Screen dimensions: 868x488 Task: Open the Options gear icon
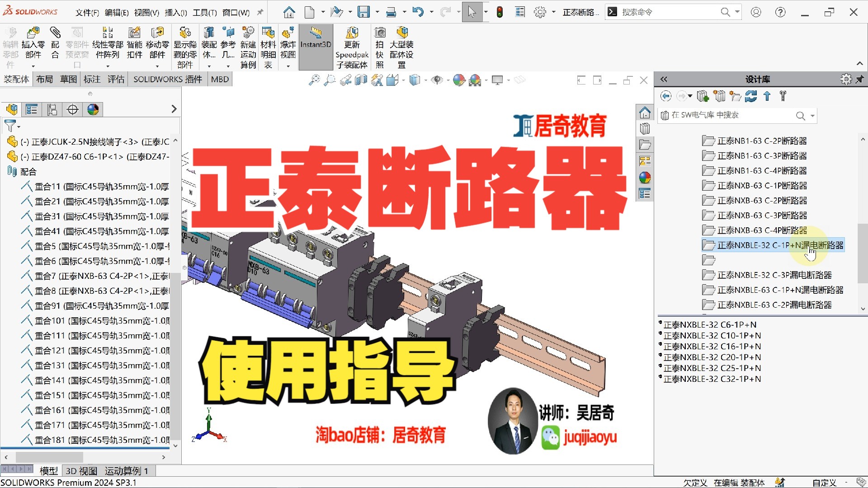click(x=540, y=12)
